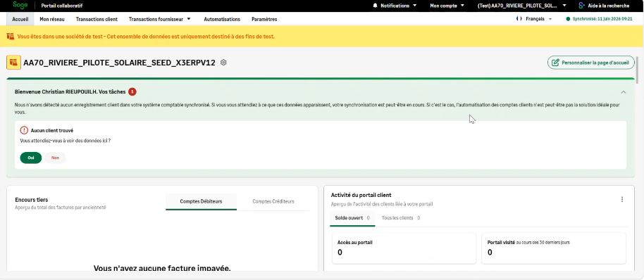
Task: Click the alert icon beside Aucun client trouvé
Action: [x=24, y=130]
